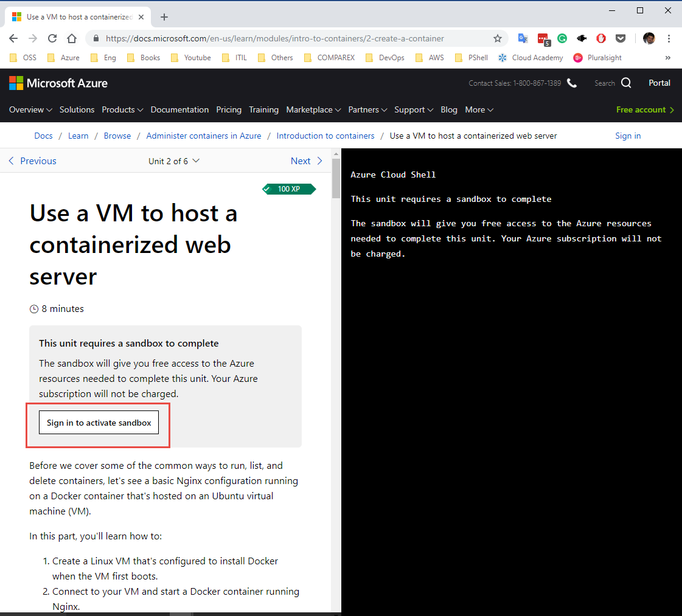This screenshot has height=616, width=682.
Task: Reload the page with the refresh icon
Action: [52, 38]
